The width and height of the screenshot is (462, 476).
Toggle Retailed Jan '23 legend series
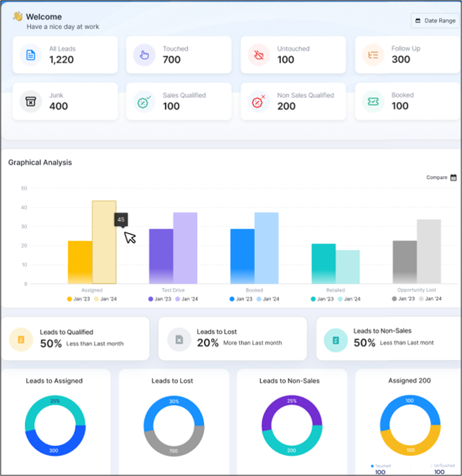[322, 299]
